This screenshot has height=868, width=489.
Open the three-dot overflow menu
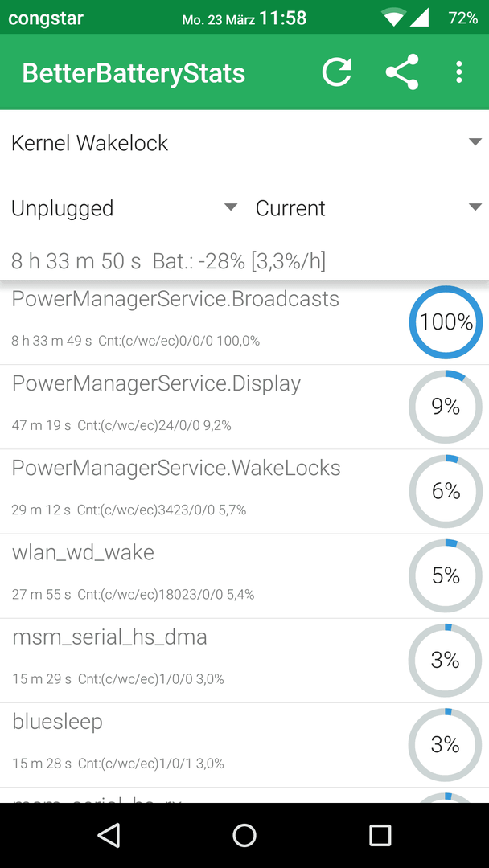[x=458, y=72]
